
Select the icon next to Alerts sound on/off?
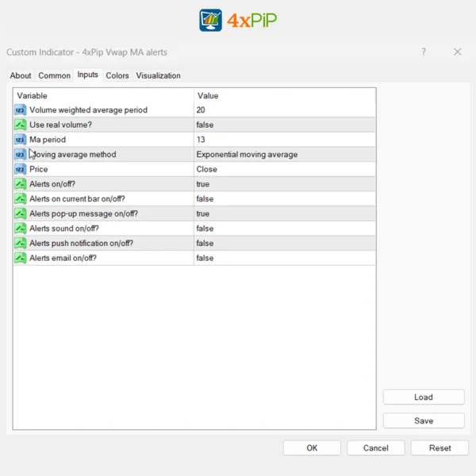(20, 228)
